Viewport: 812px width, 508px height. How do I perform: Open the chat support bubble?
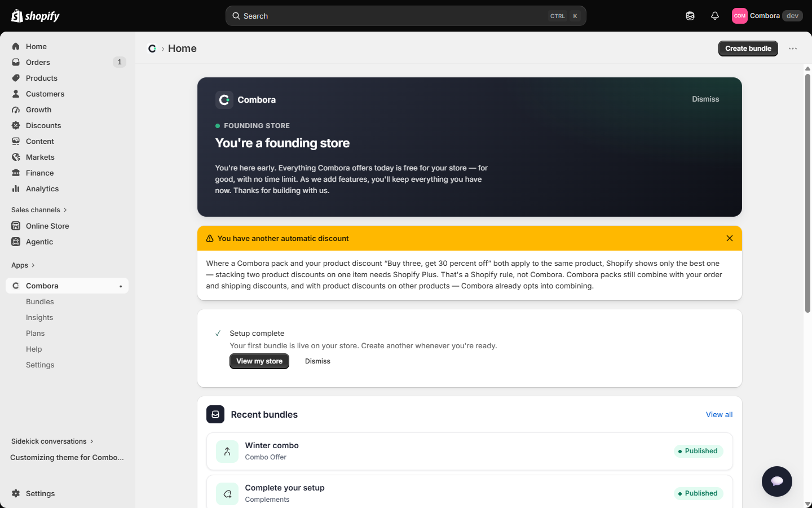[777, 481]
